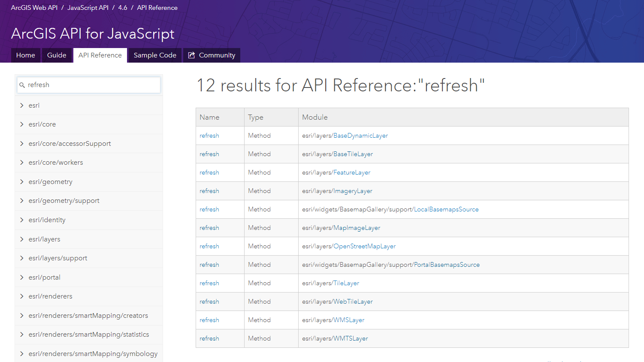Expand the esri/core chevron
The width and height of the screenshot is (644, 362).
(x=21, y=124)
